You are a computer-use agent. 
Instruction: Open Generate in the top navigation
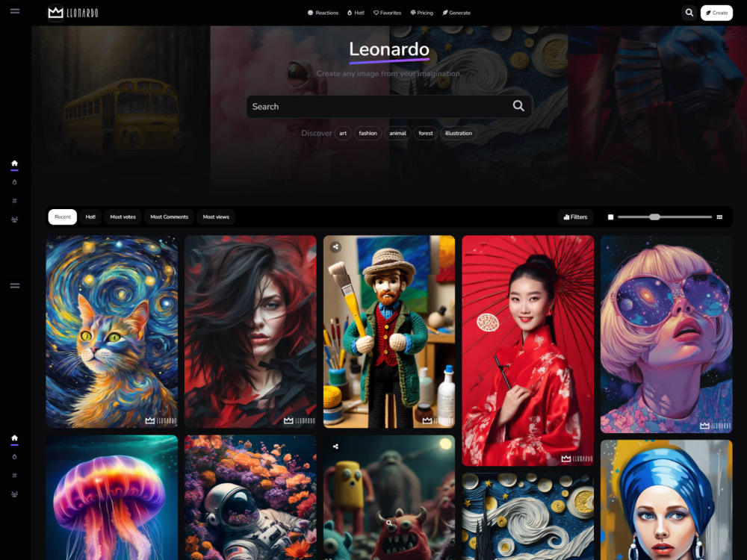pyautogui.click(x=456, y=13)
